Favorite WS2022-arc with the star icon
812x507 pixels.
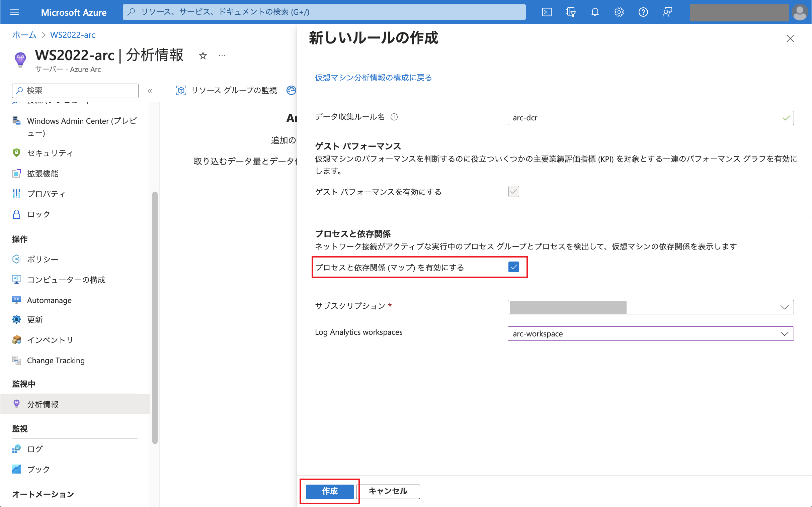point(202,55)
